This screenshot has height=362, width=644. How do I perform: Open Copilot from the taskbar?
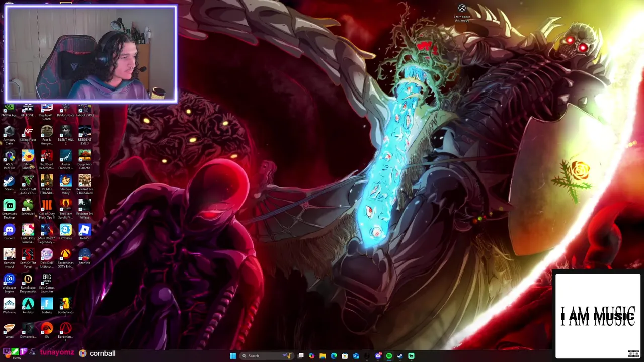pyautogui.click(x=311, y=356)
